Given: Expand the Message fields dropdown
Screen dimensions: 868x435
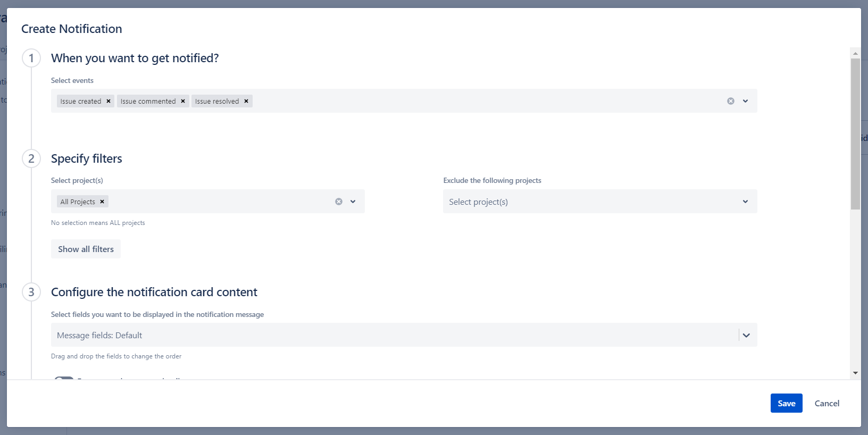Looking at the screenshot, I should click(x=746, y=335).
